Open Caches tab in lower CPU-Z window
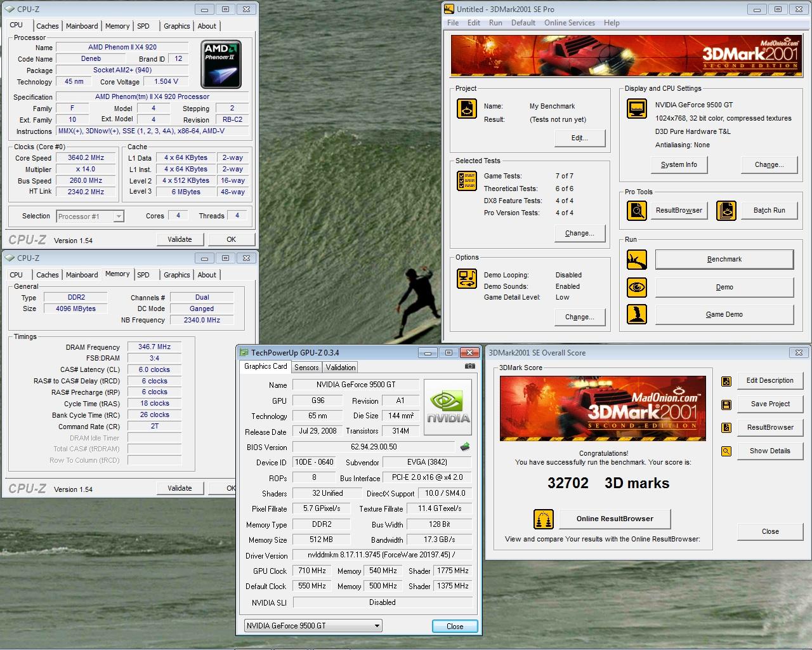Viewport: 812px width, 650px height. click(47, 275)
